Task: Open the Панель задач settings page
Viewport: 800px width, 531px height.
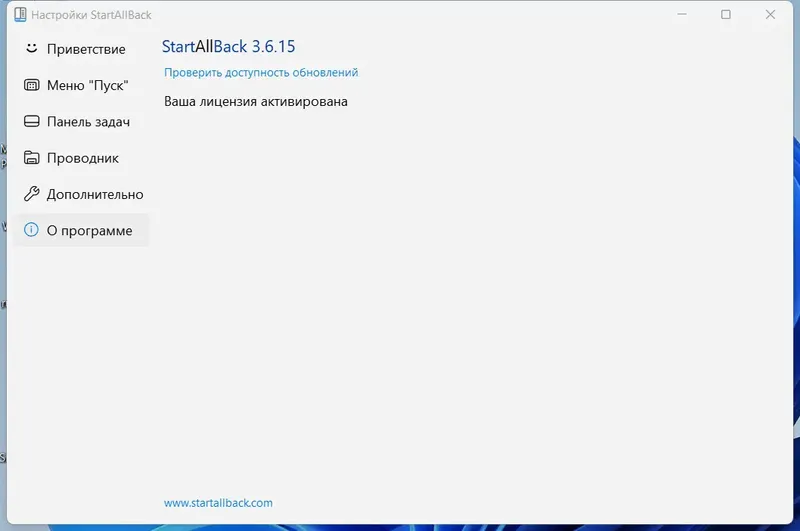Action: tap(81, 121)
